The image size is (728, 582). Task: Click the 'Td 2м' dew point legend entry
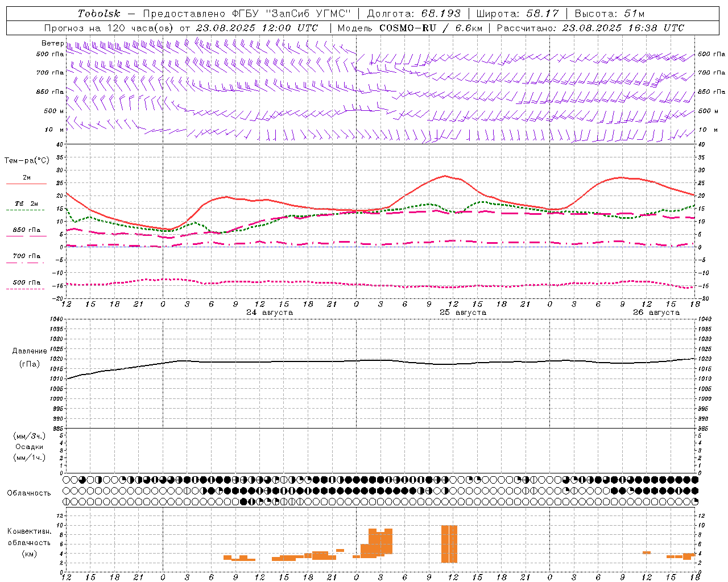point(27,203)
